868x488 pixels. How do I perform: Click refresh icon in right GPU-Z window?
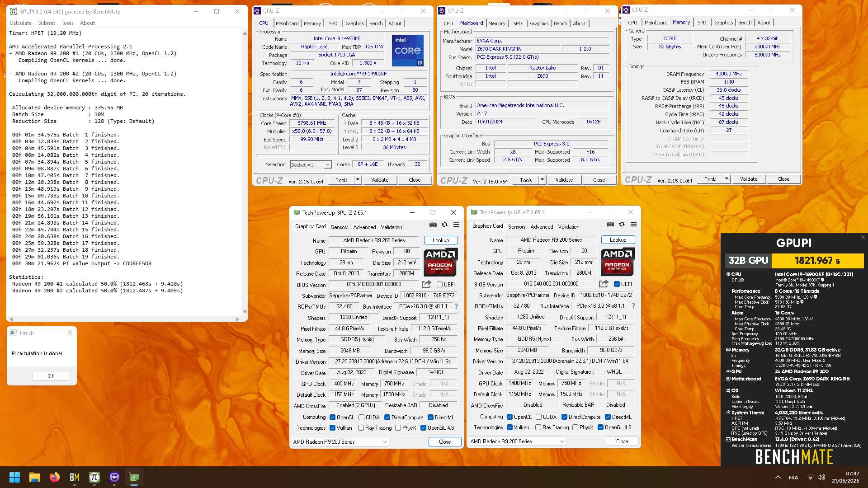[x=622, y=224]
